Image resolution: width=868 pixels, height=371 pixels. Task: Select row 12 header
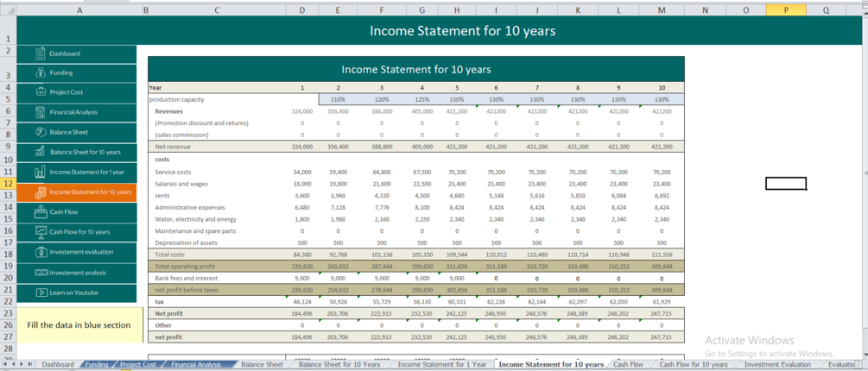(8, 184)
